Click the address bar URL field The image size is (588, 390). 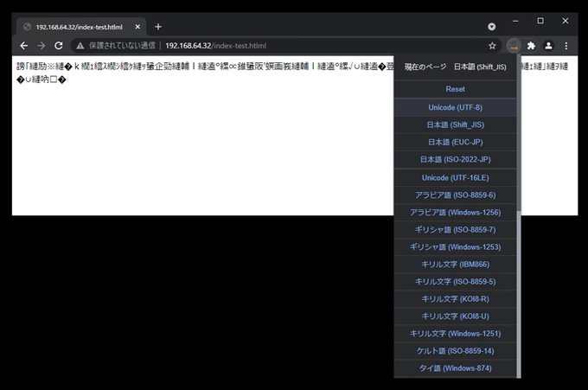click(285, 46)
